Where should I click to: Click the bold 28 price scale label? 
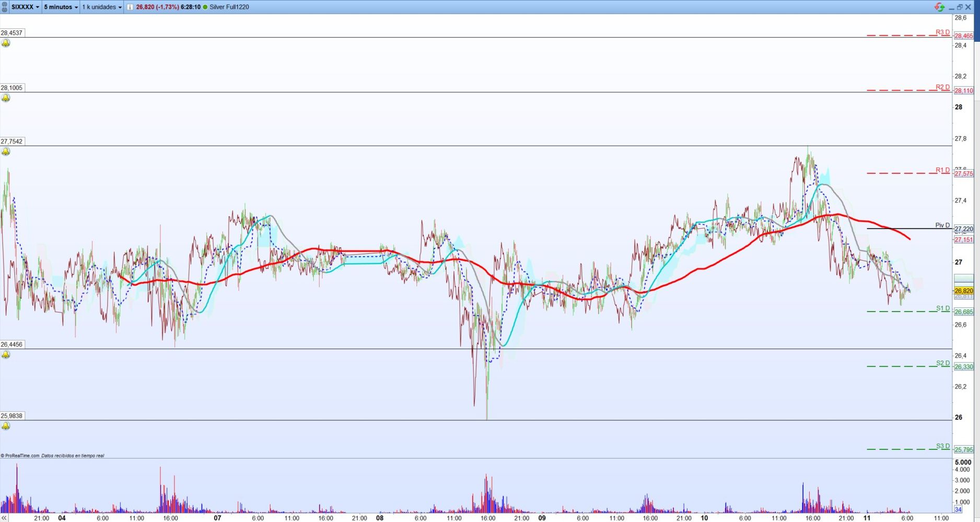pos(959,107)
